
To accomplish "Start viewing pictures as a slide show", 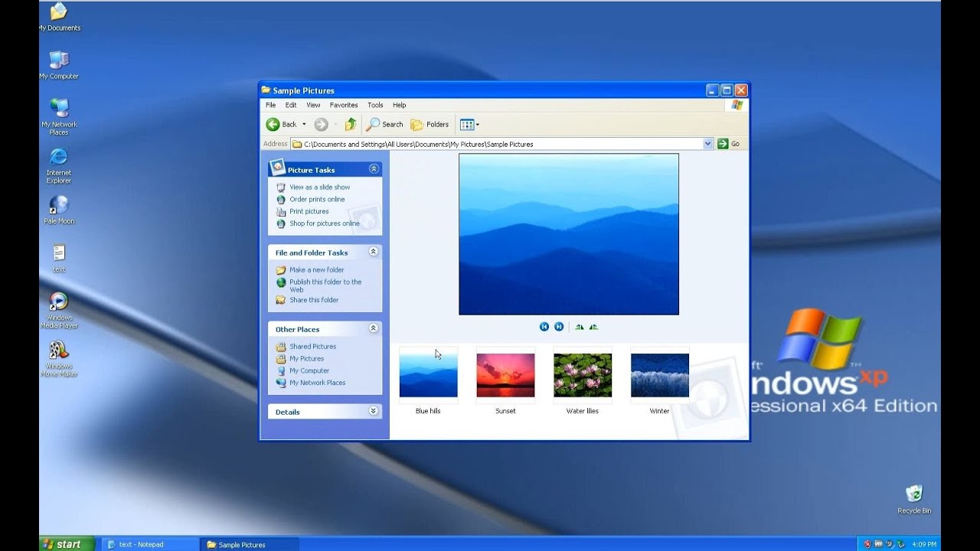I will 320,187.
